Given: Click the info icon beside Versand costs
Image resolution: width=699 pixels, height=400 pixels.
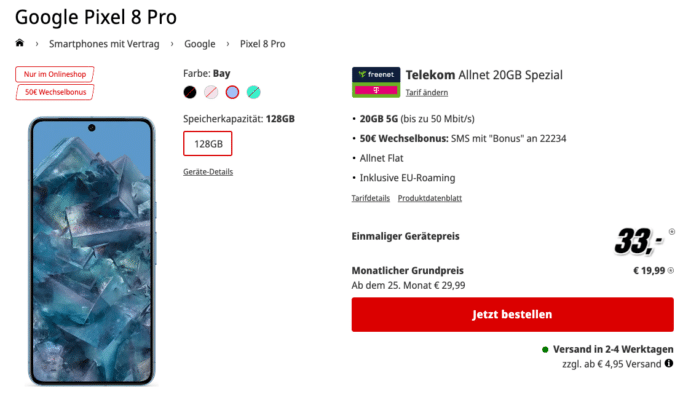Looking at the screenshot, I should 669,363.
